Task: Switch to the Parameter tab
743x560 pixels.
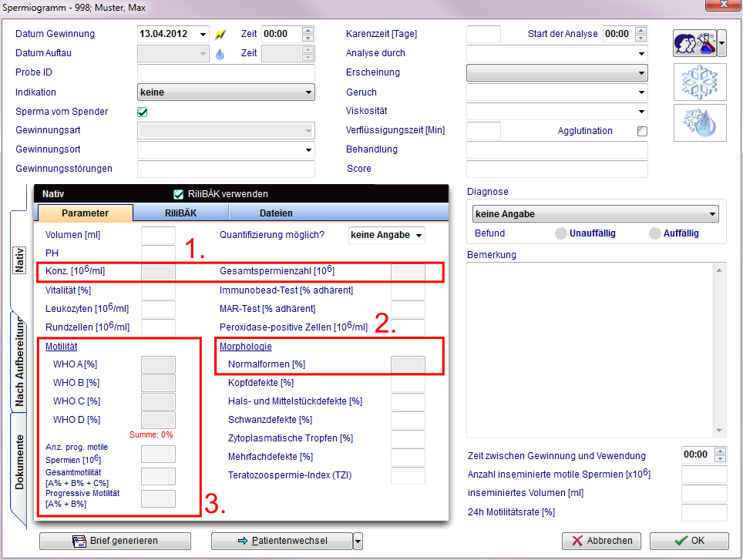Action: [86, 213]
